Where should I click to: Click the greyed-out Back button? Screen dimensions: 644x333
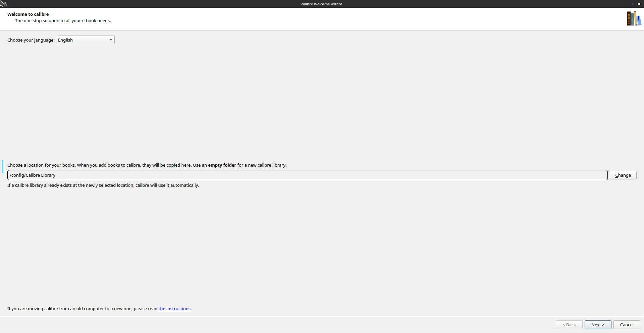pos(569,325)
